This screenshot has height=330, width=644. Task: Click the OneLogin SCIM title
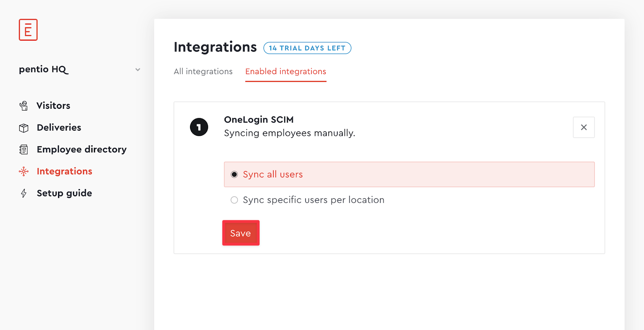259,120
